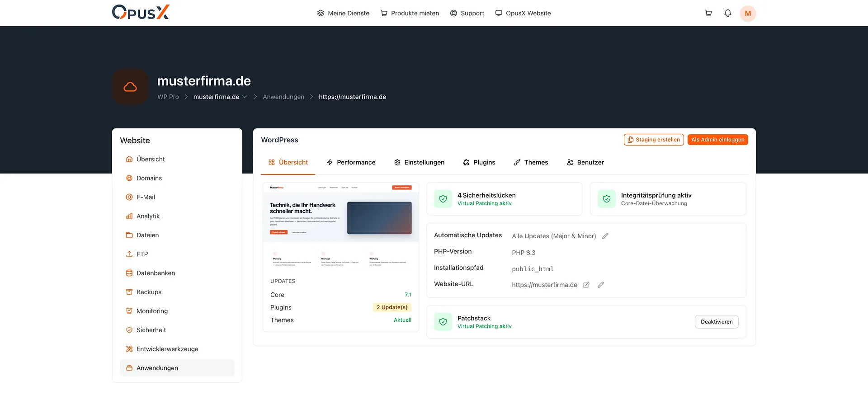Click Staging erstellen button
Viewport: 868px width, 409px height.
tap(654, 140)
